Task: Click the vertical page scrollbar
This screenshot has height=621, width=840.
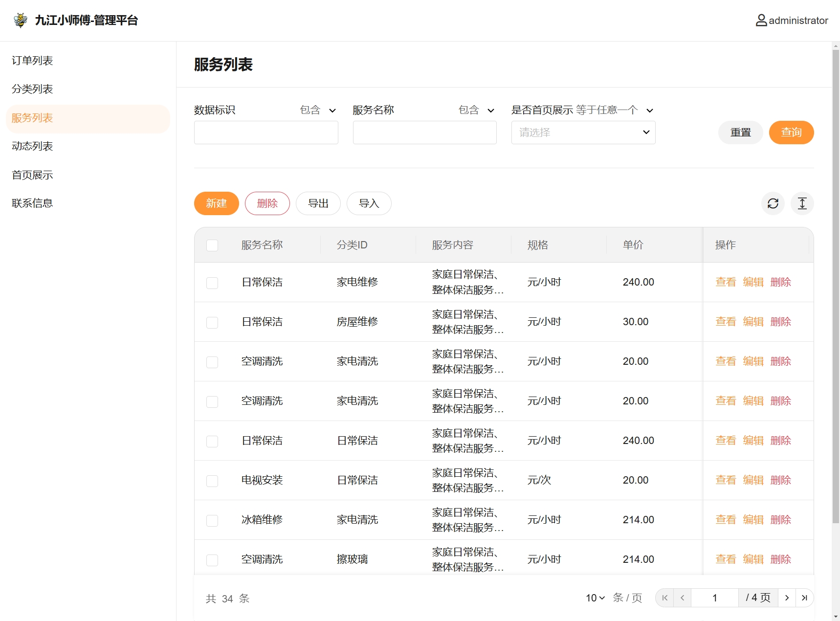Action: pyautogui.click(x=836, y=293)
